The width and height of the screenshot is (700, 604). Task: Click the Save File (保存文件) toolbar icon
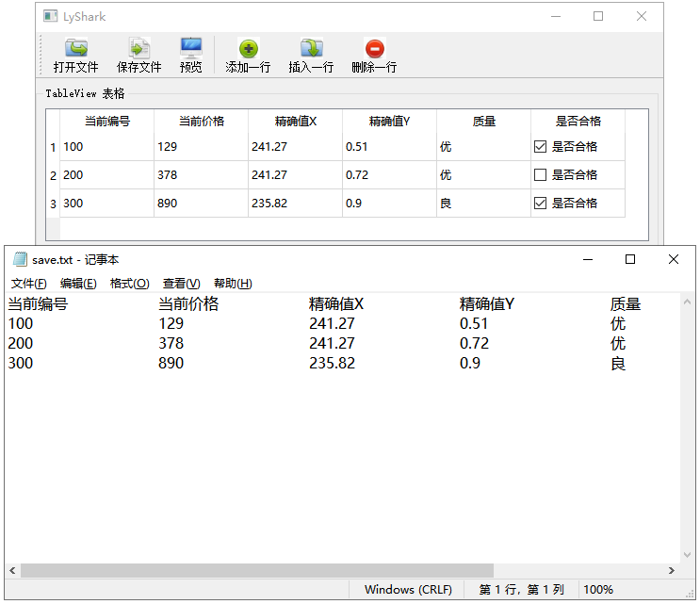pos(138,48)
